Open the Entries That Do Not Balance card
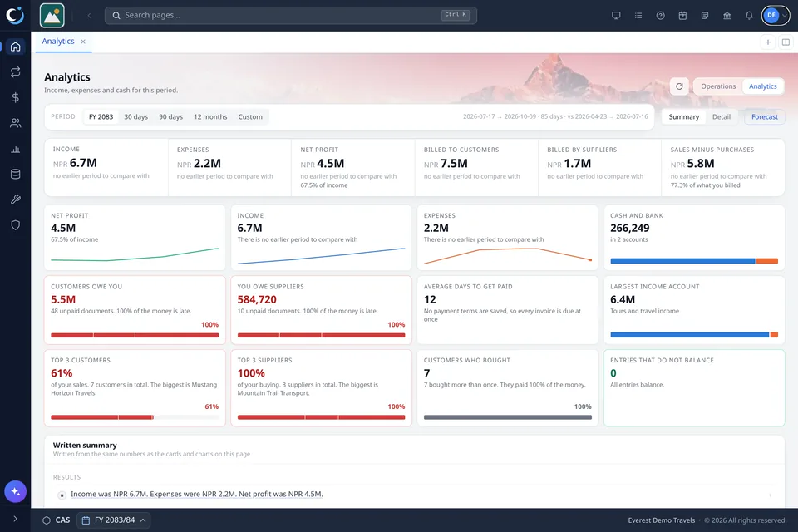The width and height of the screenshot is (798, 532). [x=694, y=388]
